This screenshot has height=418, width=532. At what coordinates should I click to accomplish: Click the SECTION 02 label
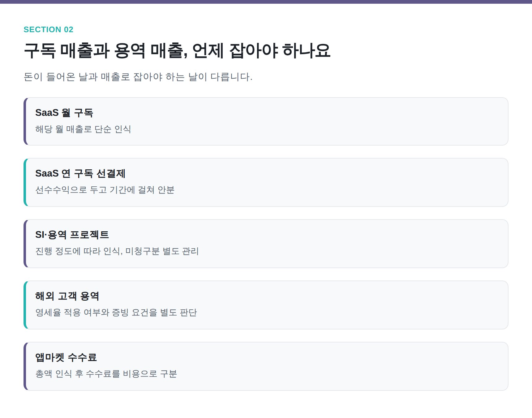pos(48,29)
